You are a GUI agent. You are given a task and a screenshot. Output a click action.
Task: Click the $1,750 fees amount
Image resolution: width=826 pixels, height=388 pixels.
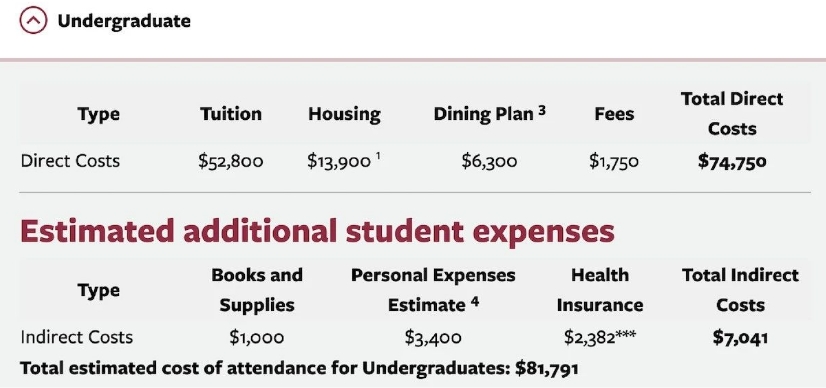614,161
